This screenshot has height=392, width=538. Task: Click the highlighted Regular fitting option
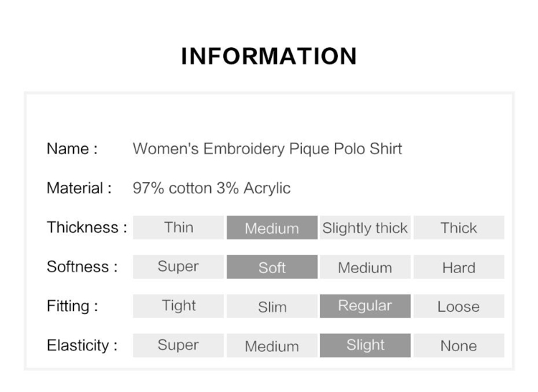365,306
